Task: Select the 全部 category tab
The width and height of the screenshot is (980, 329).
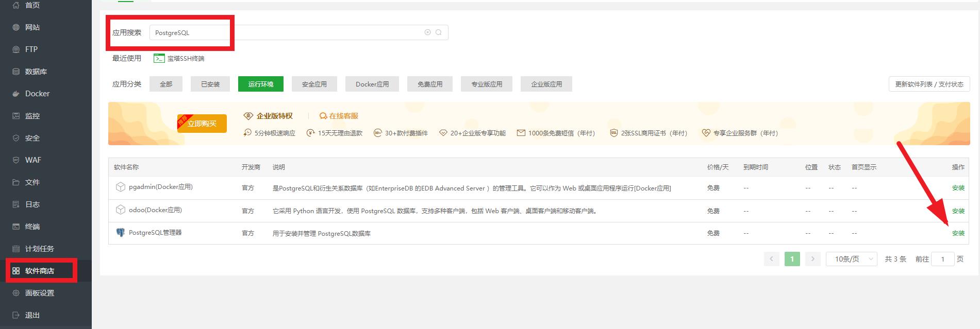Action: [x=166, y=84]
